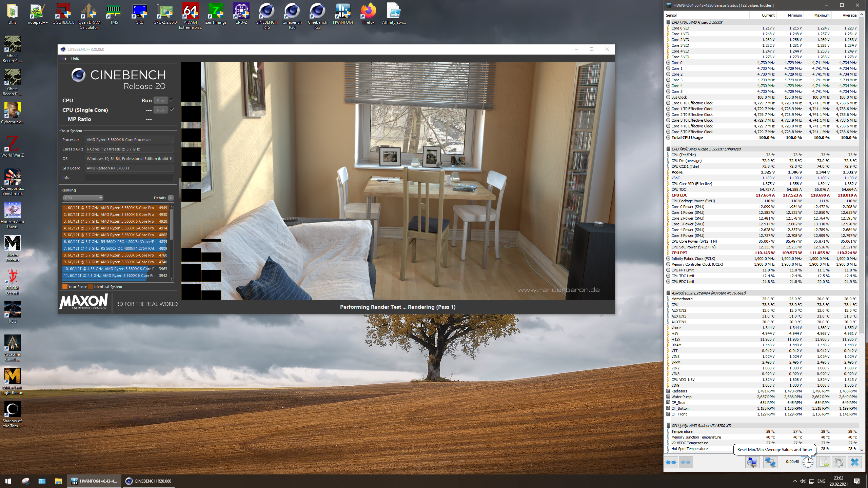Select ranking entry with score 4949
This screenshot has width=868, height=488.
point(115,208)
